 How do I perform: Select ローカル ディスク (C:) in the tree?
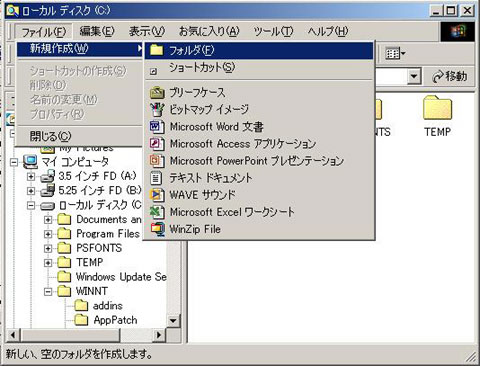tap(100, 205)
